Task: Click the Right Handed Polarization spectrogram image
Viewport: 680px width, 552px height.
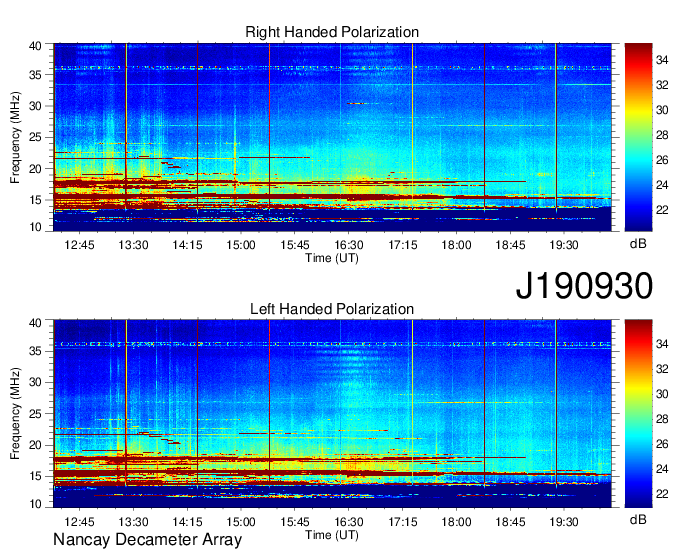Action: click(x=332, y=137)
